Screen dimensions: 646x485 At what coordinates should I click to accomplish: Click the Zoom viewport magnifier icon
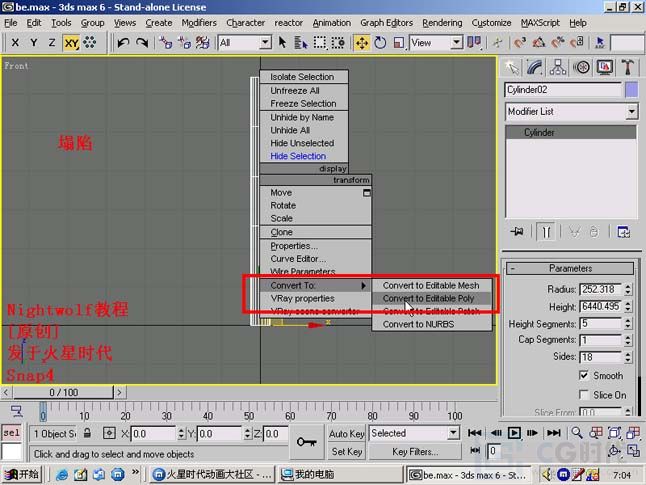577,433
